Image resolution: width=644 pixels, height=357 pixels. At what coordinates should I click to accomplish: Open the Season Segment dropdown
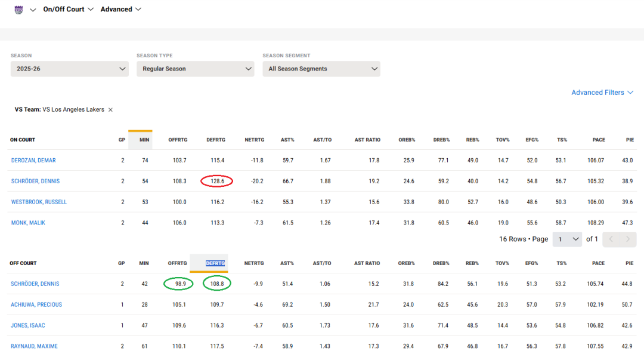tap(321, 69)
